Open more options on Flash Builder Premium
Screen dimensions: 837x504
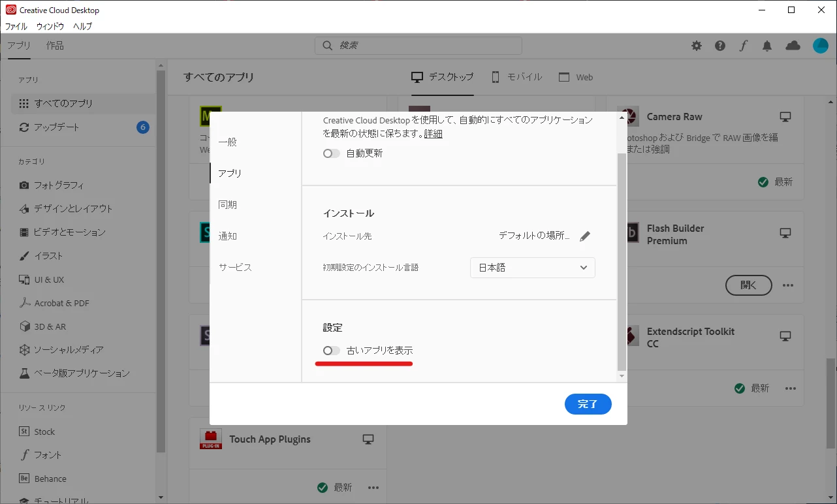[788, 285]
